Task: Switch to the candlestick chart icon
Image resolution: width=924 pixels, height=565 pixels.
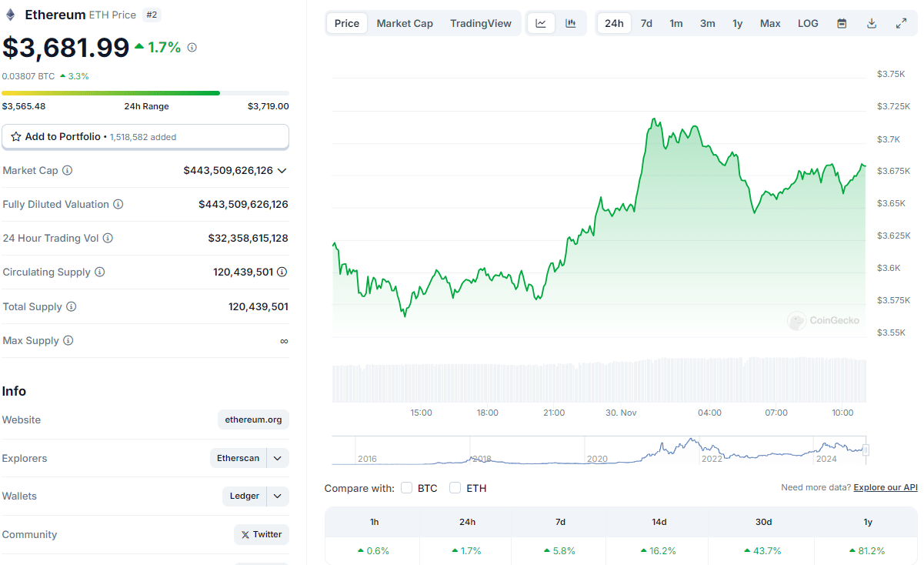Action: (571, 23)
